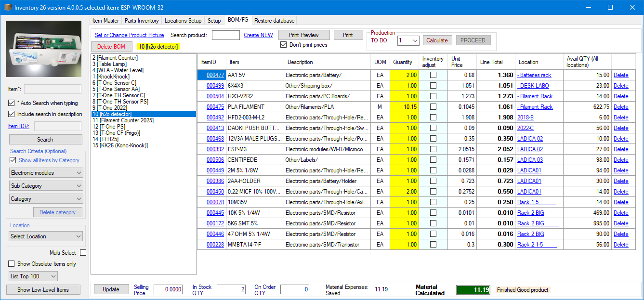This screenshot has height=300, width=644.
Task: Delete the ESP-M3 row
Action: coord(621,149)
